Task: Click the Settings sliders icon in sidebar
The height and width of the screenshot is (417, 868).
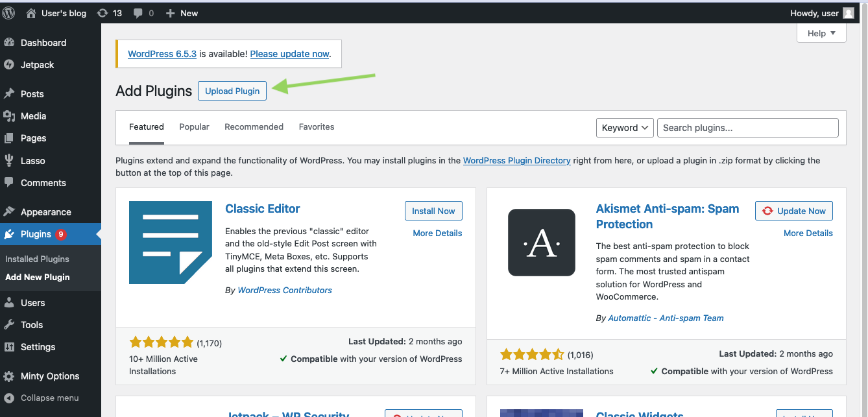Action: click(9, 347)
